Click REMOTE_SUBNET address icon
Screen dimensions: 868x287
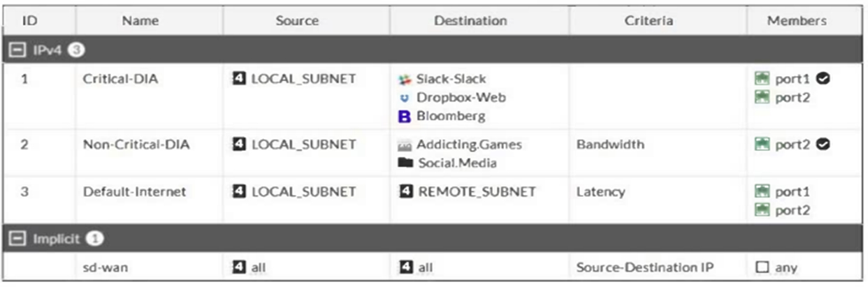[405, 191]
